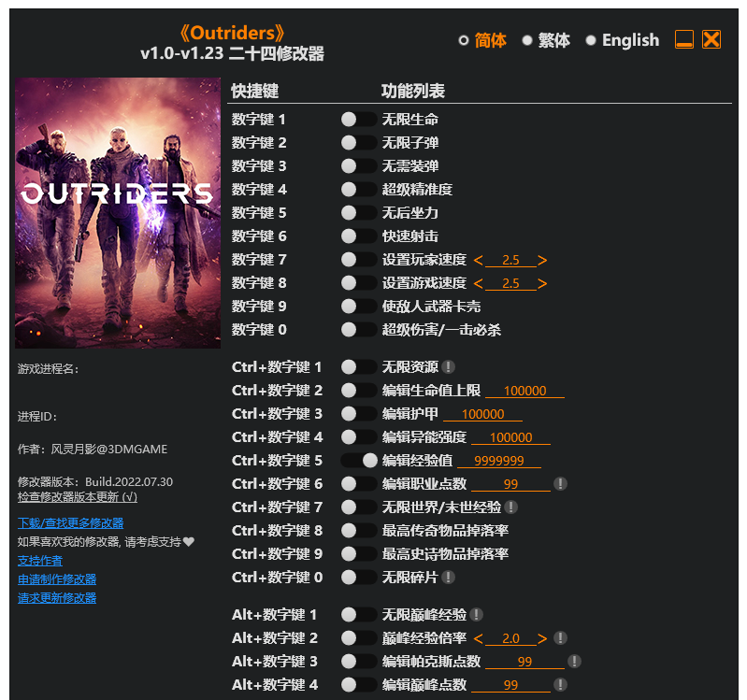The height and width of the screenshot is (700, 747).
Task: Close the trainer with orange X
Action: (711, 39)
